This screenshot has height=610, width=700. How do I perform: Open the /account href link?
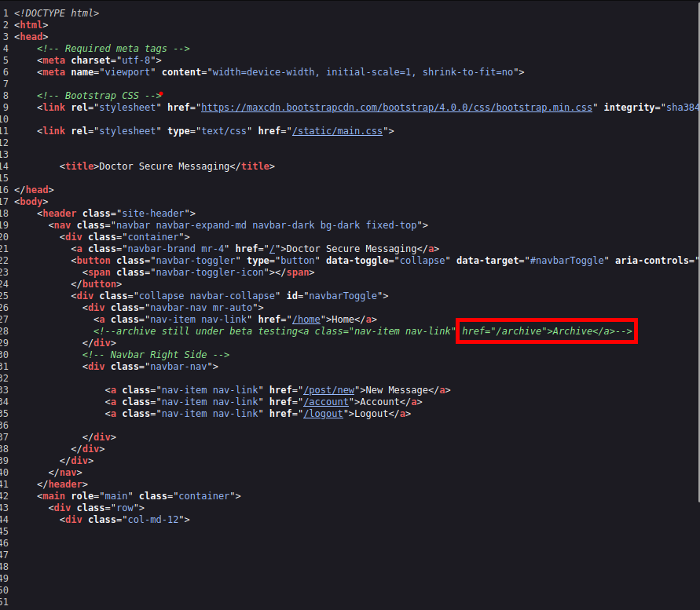pos(326,402)
